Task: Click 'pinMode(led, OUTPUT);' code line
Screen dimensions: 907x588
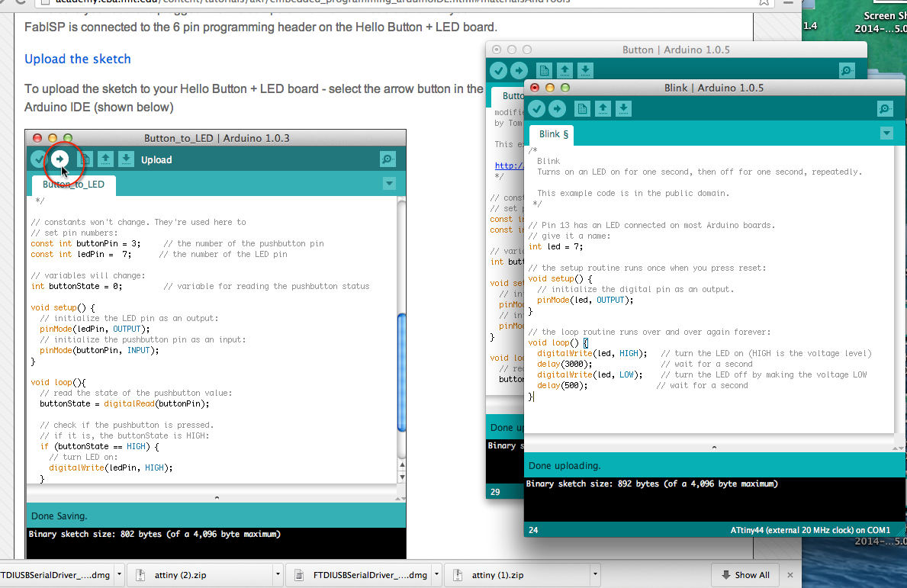Action: tap(585, 300)
